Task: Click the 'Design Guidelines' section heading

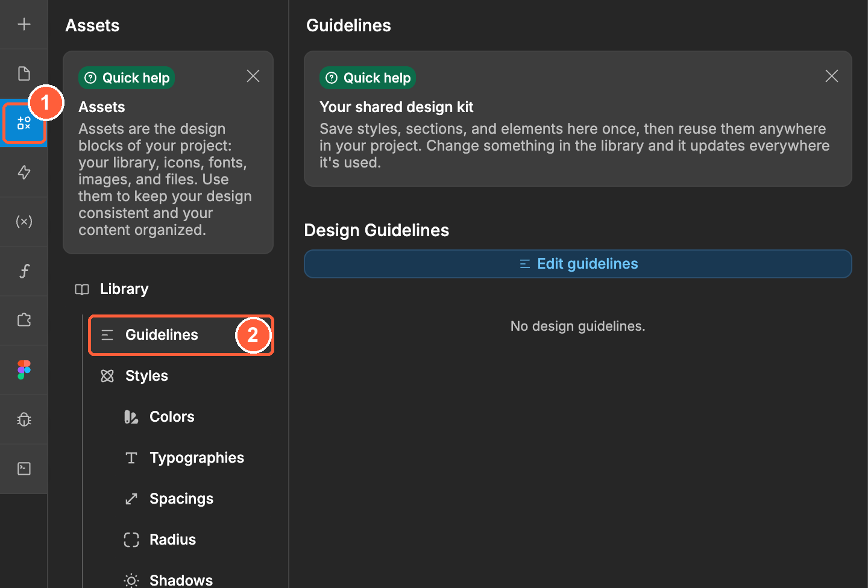Action: coord(377,230)
